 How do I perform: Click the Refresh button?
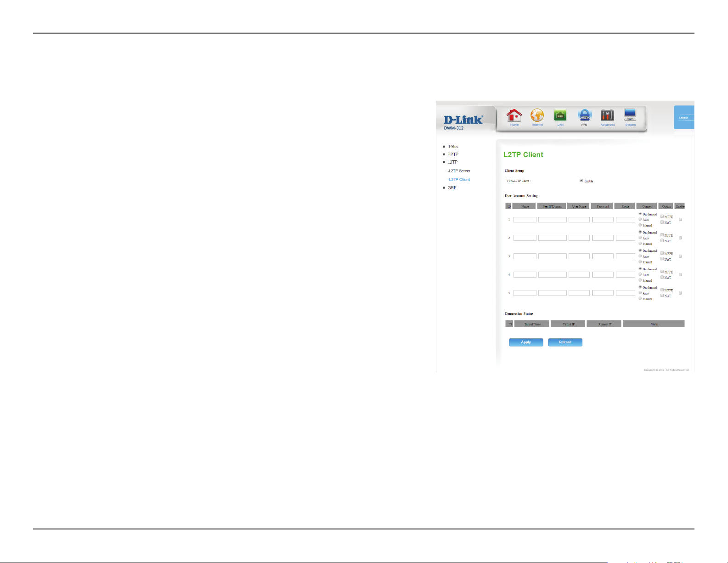565,342
